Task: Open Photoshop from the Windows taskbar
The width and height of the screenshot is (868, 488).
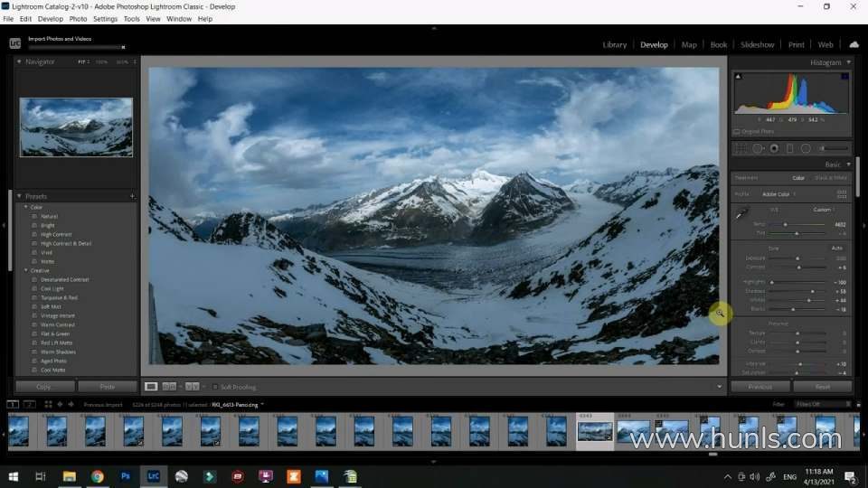Action: point(126,476)
